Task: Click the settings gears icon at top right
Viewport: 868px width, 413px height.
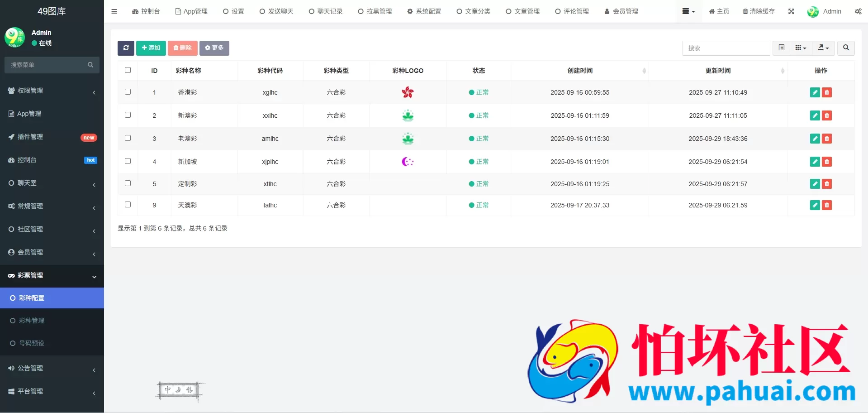Action: (858, 11)
